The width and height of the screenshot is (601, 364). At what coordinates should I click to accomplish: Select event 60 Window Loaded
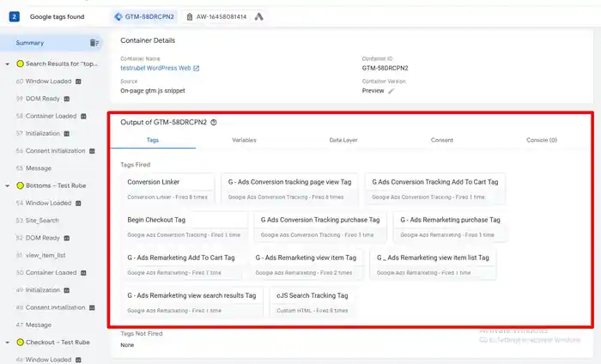coord(44,82)
